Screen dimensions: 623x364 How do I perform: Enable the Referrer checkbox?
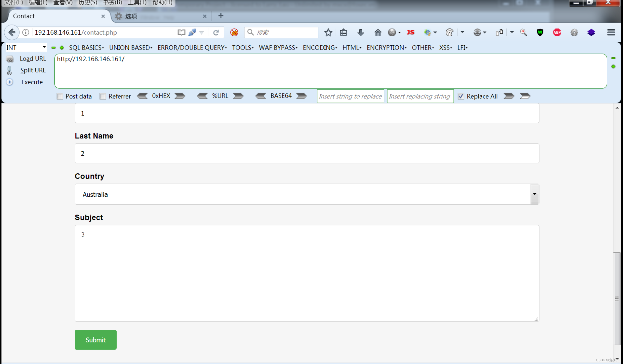(103, 96)
